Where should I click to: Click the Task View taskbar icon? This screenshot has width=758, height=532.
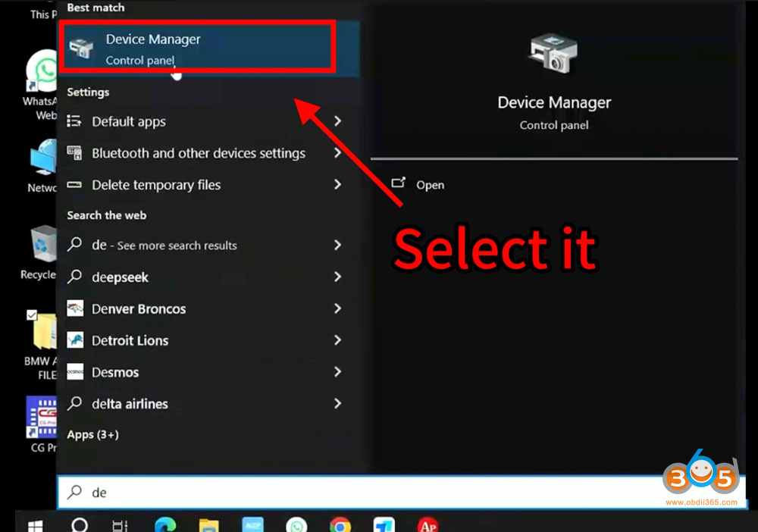(120, 524)
